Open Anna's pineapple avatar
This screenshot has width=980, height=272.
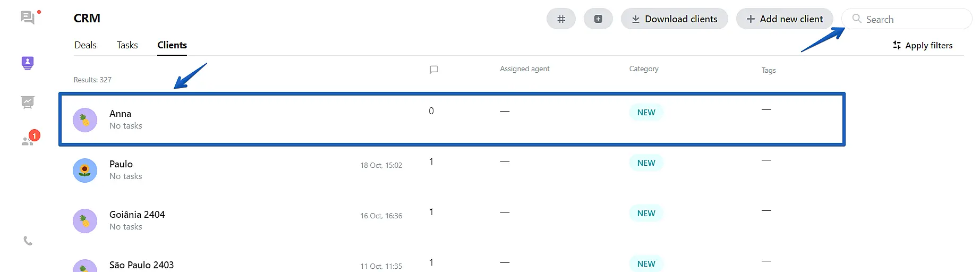point(85,120)
